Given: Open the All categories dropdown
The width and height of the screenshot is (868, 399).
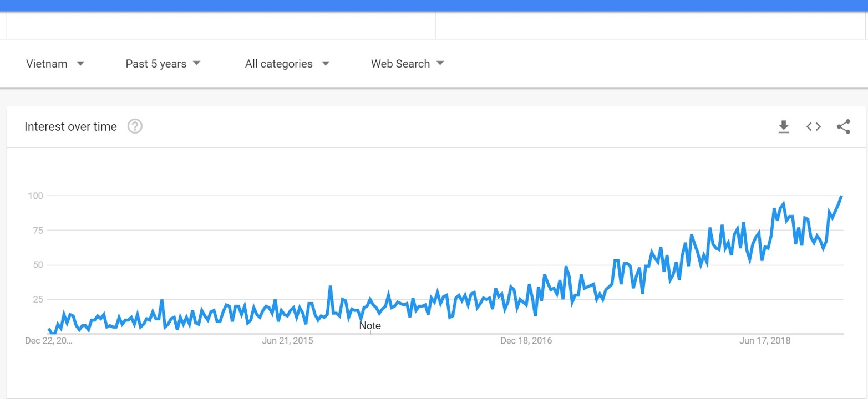Looking at the screenshot, I should pos(287,64).
